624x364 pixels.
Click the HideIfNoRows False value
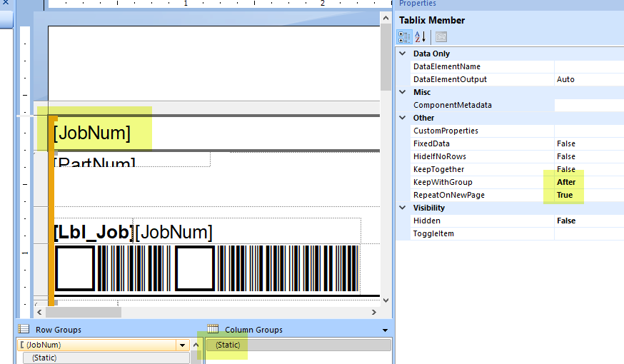[566, 156]
